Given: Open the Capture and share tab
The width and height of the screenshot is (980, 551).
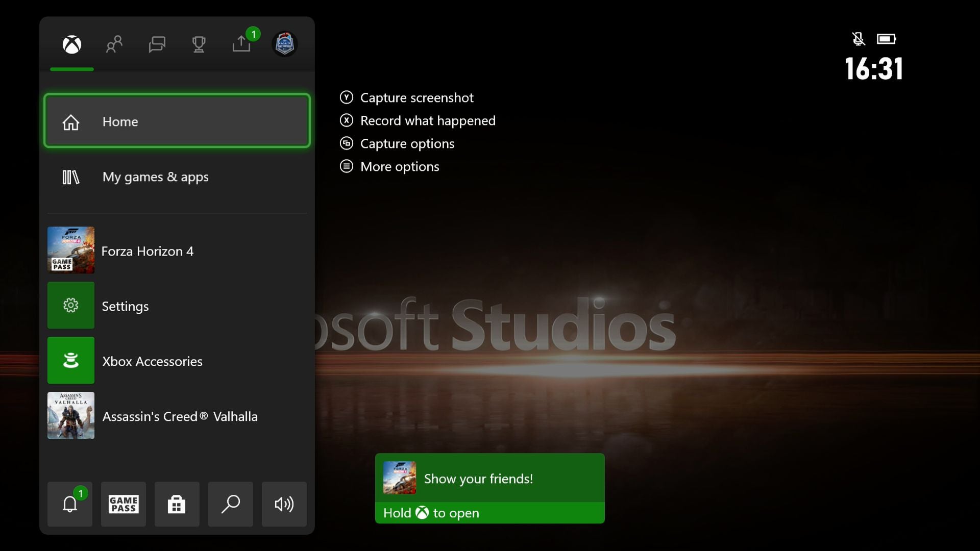Looking at the screenshot, I should tap(241, 44).
